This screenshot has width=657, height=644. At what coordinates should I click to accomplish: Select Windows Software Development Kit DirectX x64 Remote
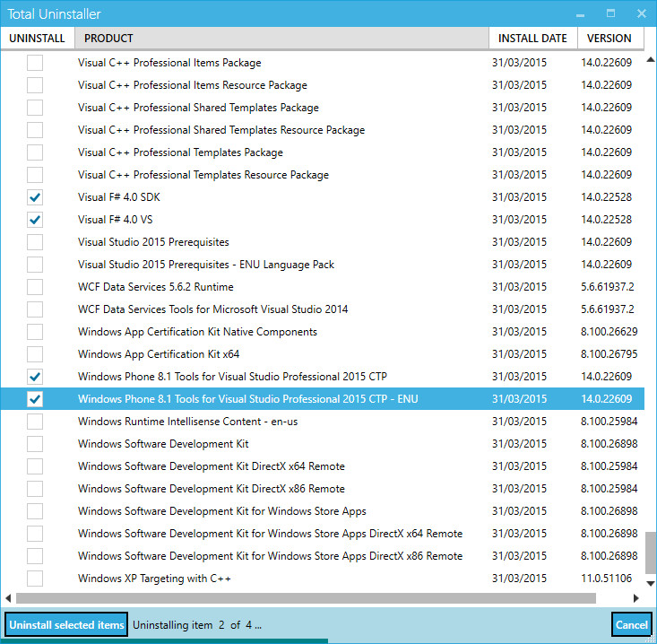coord(322,466)
